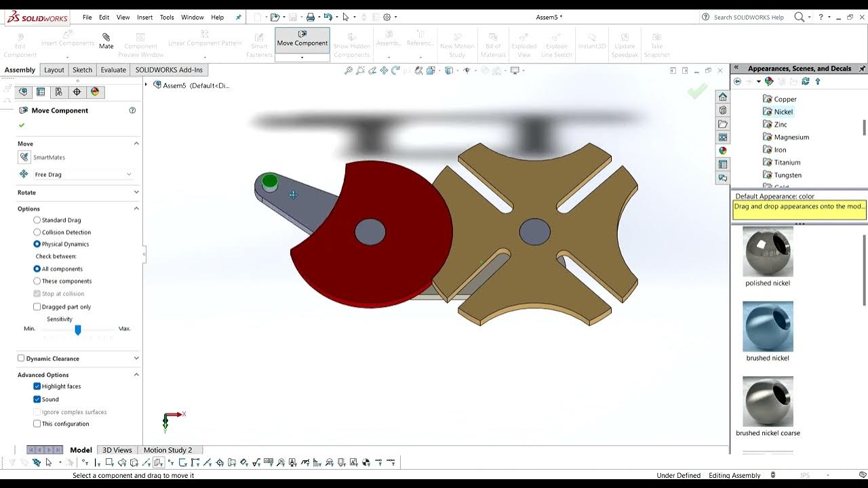Toggle the Dynamic Clearance checkbox
Screen dimensions: 868x488
click(21, 359)
